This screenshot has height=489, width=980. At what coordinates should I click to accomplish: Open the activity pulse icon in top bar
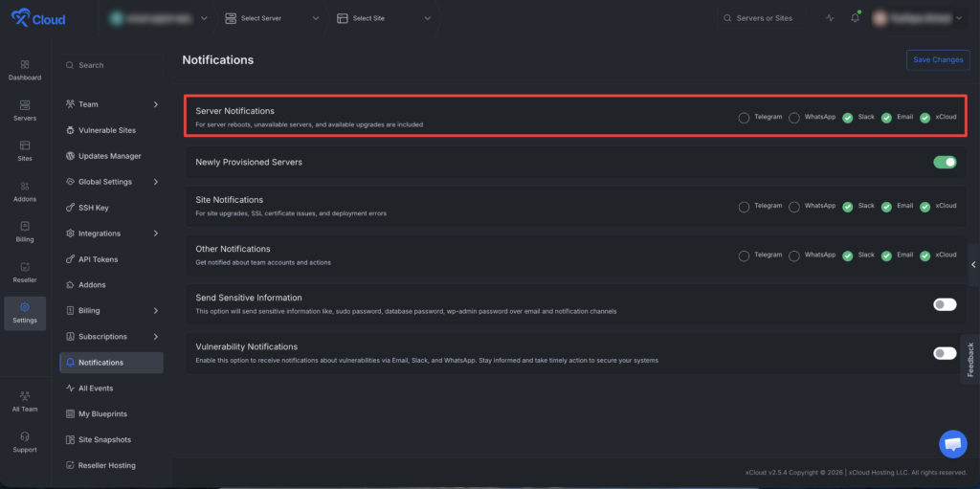[830, 18]
